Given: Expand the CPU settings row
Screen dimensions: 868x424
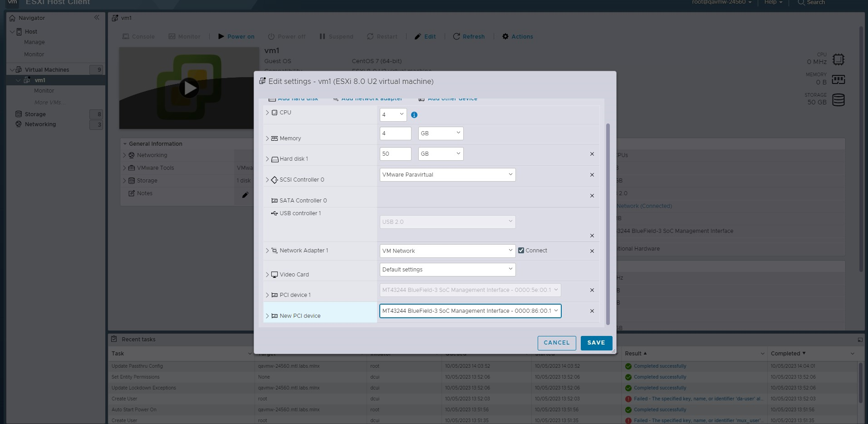Looking at the screenshot, I should point(267,113).
